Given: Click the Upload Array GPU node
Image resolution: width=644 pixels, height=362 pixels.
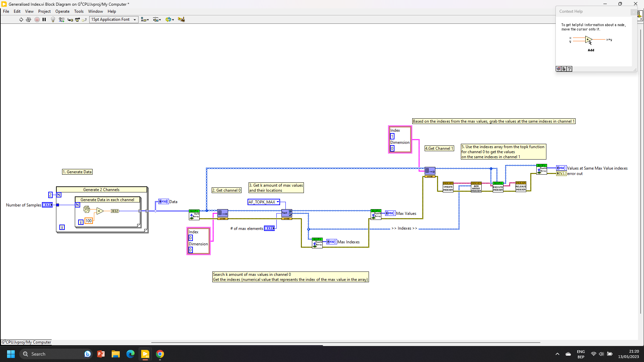Looking at the screenshot, I should coord(194,215).
